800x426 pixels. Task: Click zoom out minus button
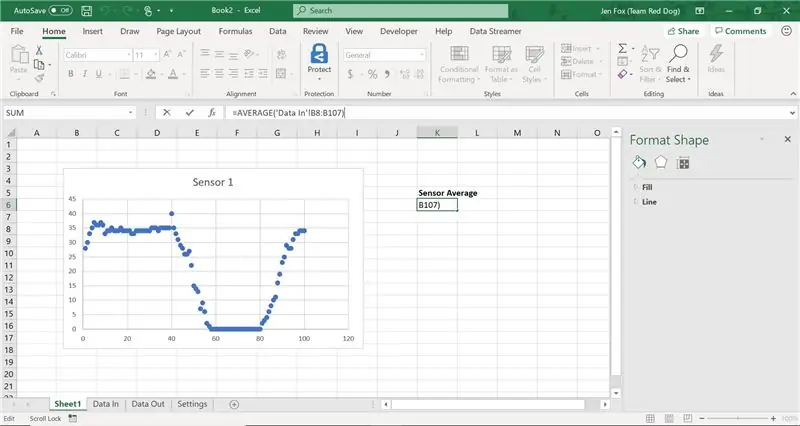[x=702, y=418]
